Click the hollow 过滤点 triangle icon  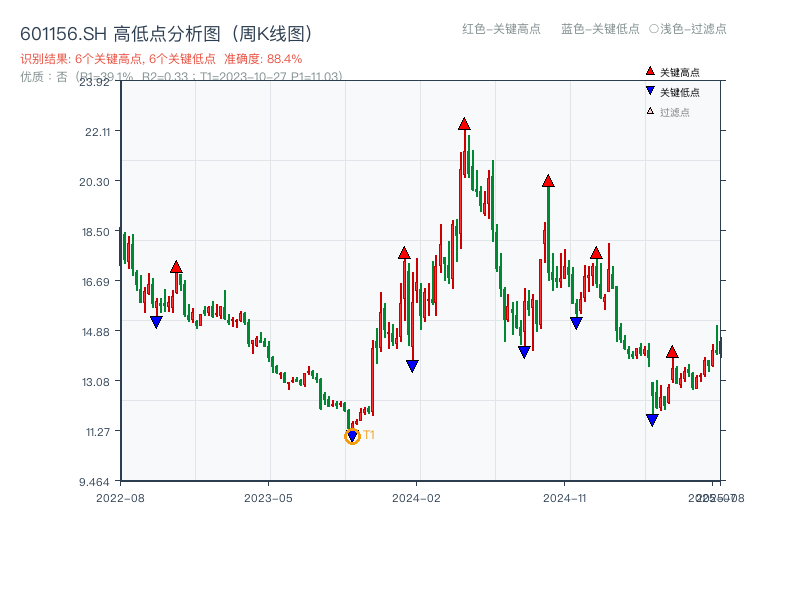pyautogui.click(x=650, y=112)
